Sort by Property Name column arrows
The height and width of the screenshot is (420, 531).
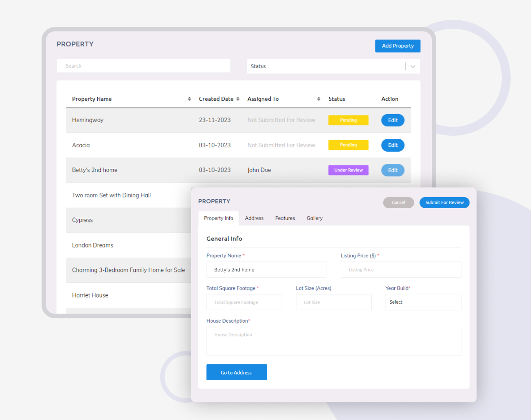pos(189,99)
